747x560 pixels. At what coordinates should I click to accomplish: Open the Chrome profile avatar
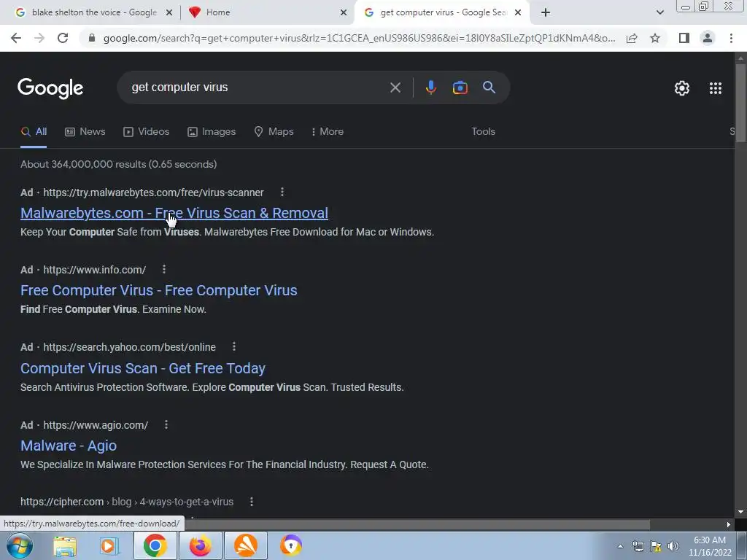tap(708, 38)
